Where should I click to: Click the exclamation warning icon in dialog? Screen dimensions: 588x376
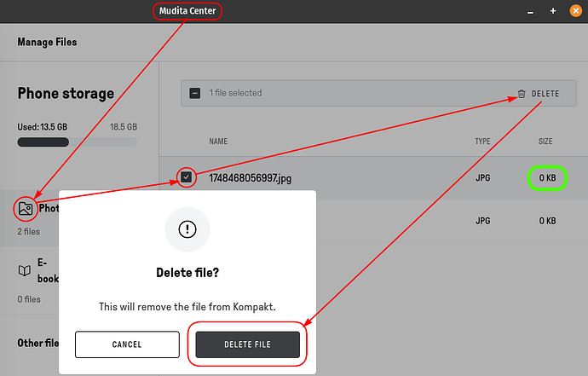[187, 229]
